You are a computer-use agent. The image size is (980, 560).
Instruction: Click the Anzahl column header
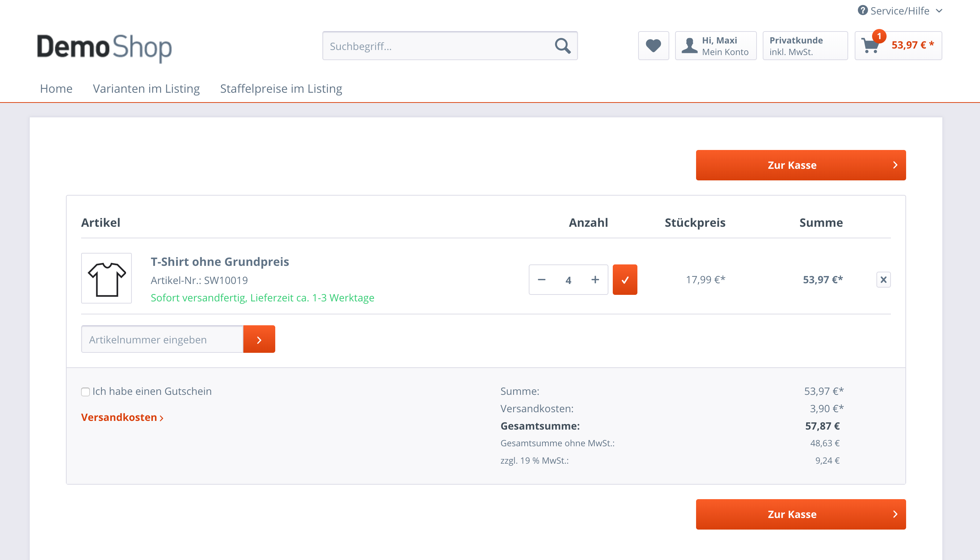[588, 223]
